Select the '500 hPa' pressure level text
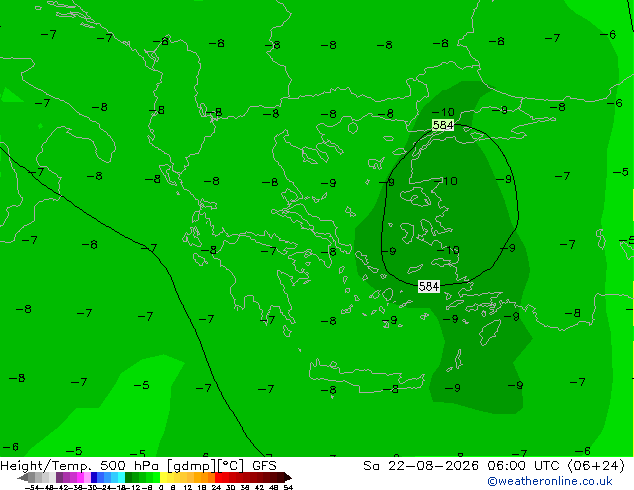The width and height of the screenshot is (634, 490). 129,466
